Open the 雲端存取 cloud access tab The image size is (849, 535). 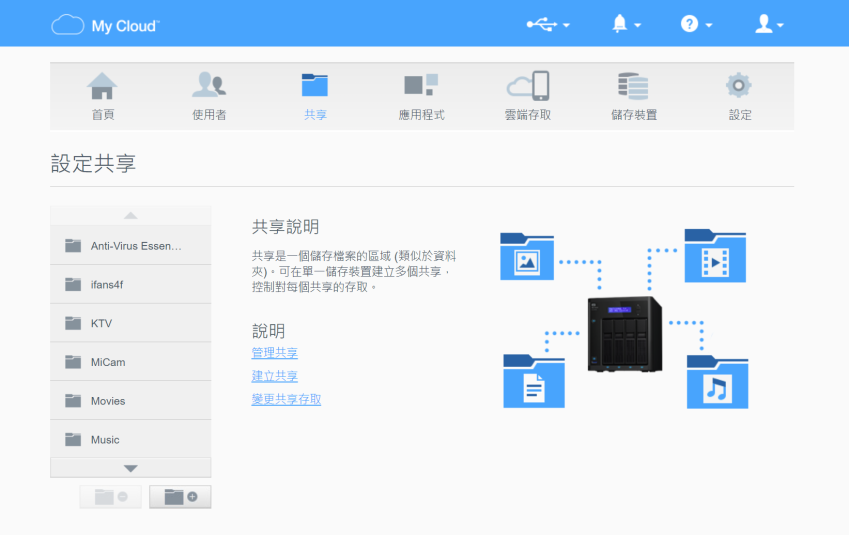[527, 96]
